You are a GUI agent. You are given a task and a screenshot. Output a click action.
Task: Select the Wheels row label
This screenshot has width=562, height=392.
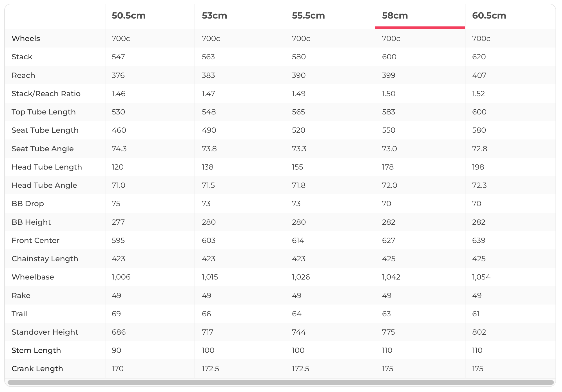click(26, 39)
